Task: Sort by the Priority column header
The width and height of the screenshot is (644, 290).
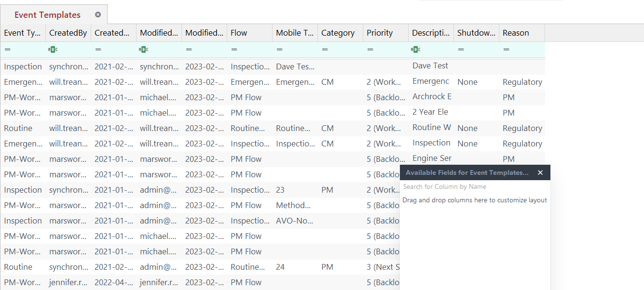Action: (x=385, y=33)
